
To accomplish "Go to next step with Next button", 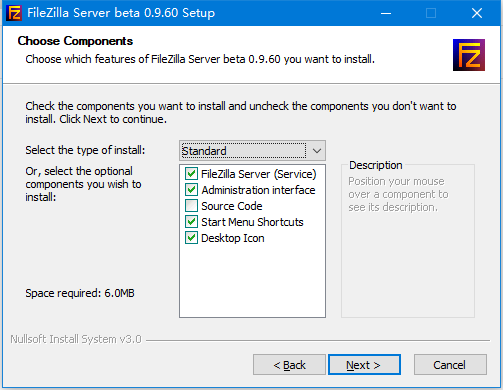I will [x=364, y=365].
